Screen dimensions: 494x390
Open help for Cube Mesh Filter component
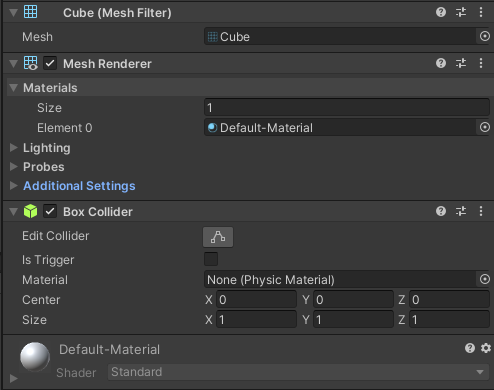tap(441, 13)
